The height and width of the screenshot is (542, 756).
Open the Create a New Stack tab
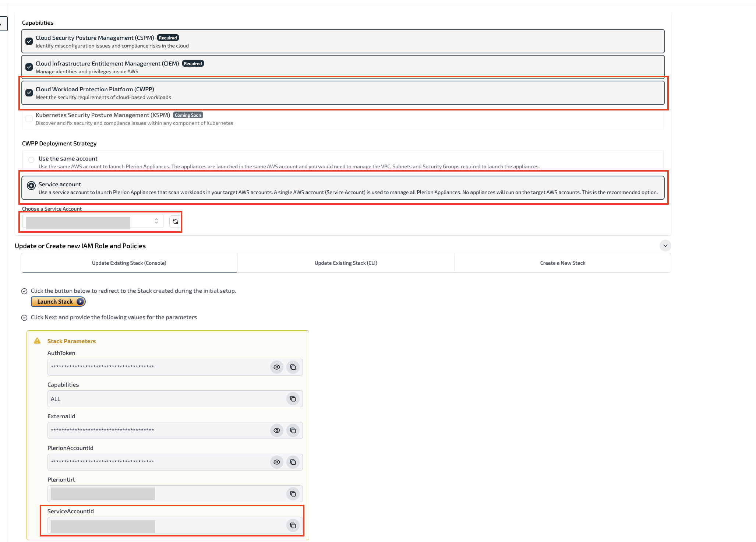[562, 263]
